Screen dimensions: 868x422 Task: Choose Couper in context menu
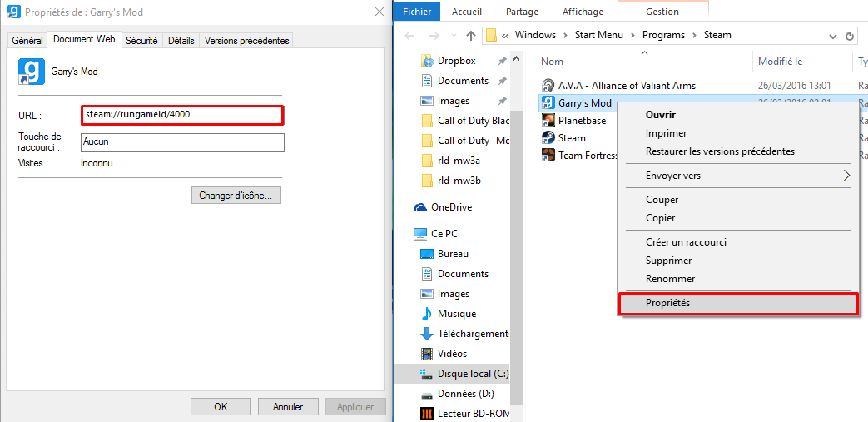738,200
